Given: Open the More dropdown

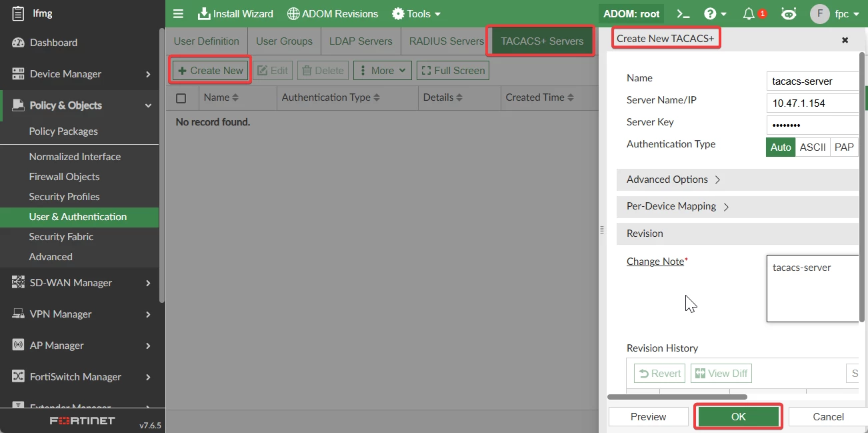Looking at the screenshot, I should [x=383, y=70].
